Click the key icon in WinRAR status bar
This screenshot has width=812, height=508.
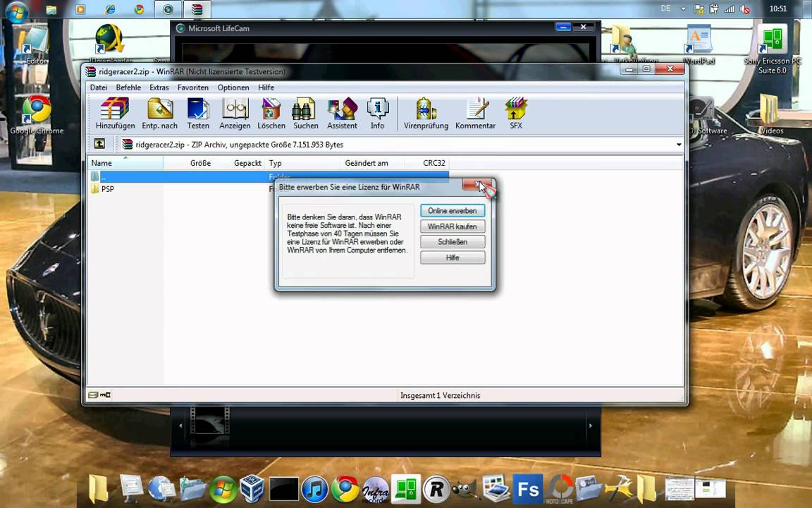[105, 395]
